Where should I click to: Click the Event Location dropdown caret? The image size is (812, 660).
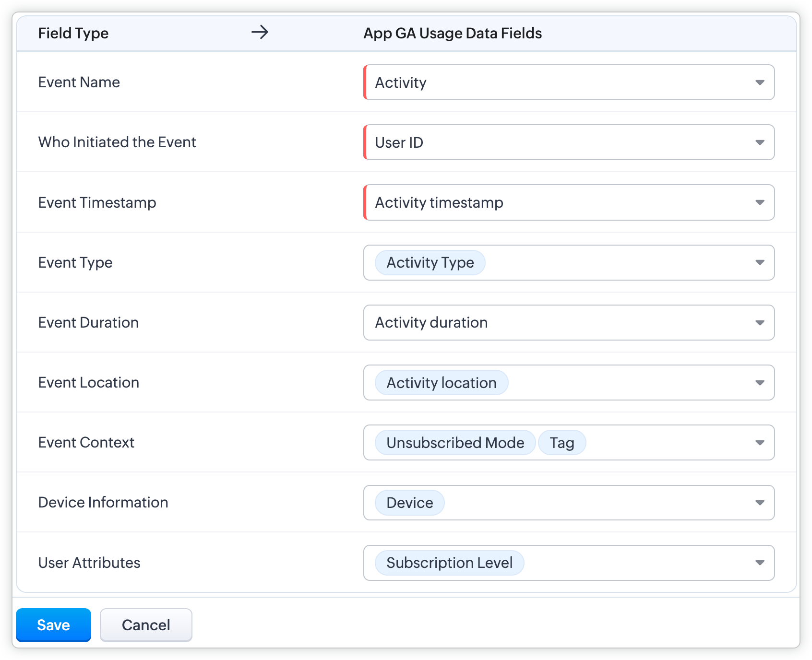[x=760, y=383]
